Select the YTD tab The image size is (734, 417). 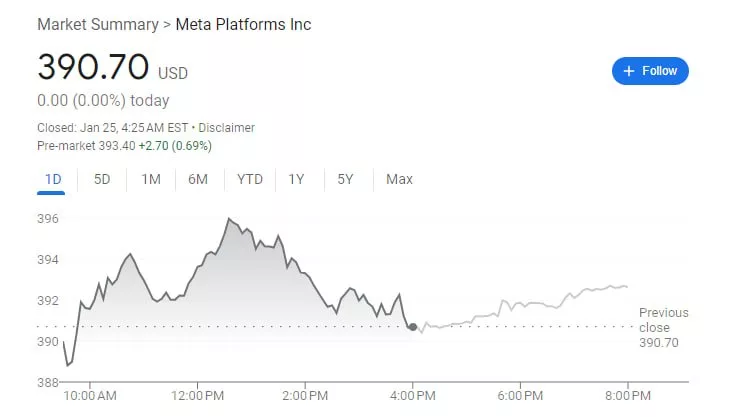[x=250, y=179]
